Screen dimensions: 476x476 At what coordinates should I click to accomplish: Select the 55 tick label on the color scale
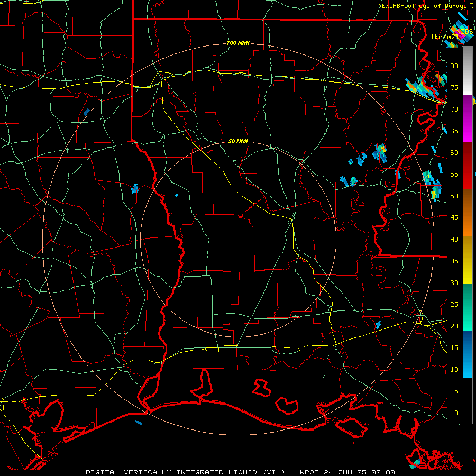[x=454, y=174]
